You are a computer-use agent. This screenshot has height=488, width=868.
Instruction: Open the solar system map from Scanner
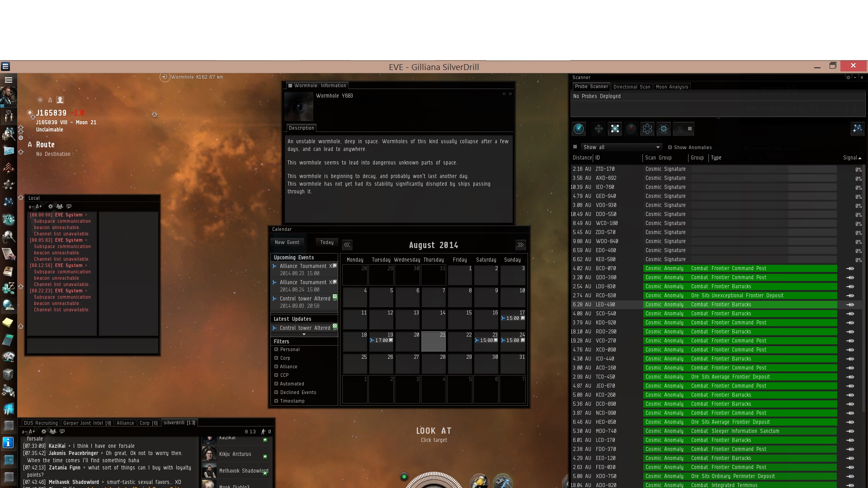pyautogui.click(x=857, y=129)
